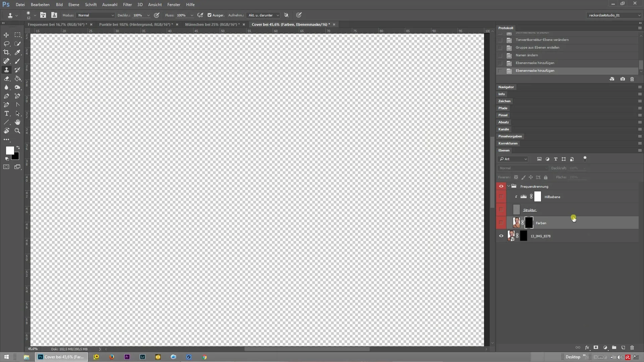Select the Blur tool
Viewport: 644px width, 362px height.
click(6, 87)
